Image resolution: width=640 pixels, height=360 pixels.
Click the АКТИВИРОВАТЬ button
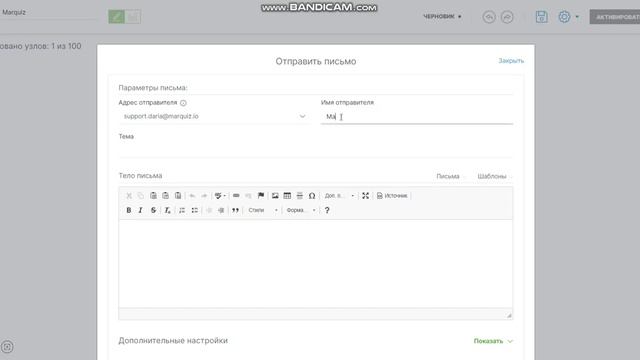coord(615,17)
